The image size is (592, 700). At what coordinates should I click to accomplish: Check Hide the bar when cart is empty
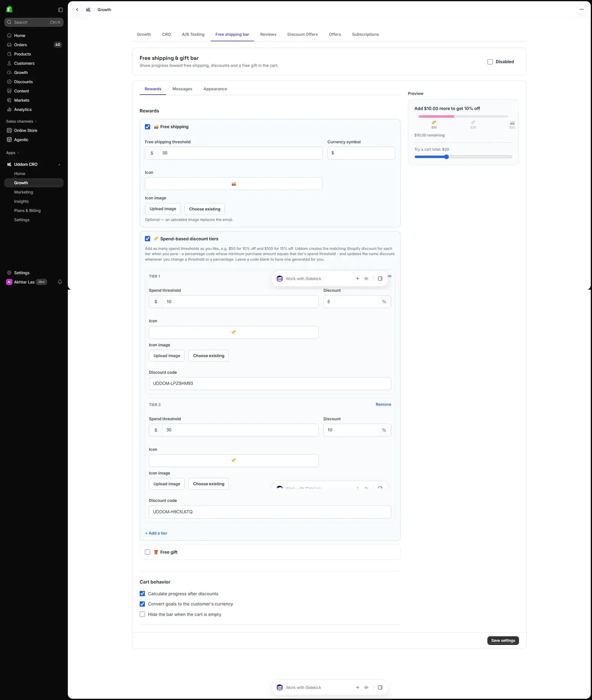(142, 614)
